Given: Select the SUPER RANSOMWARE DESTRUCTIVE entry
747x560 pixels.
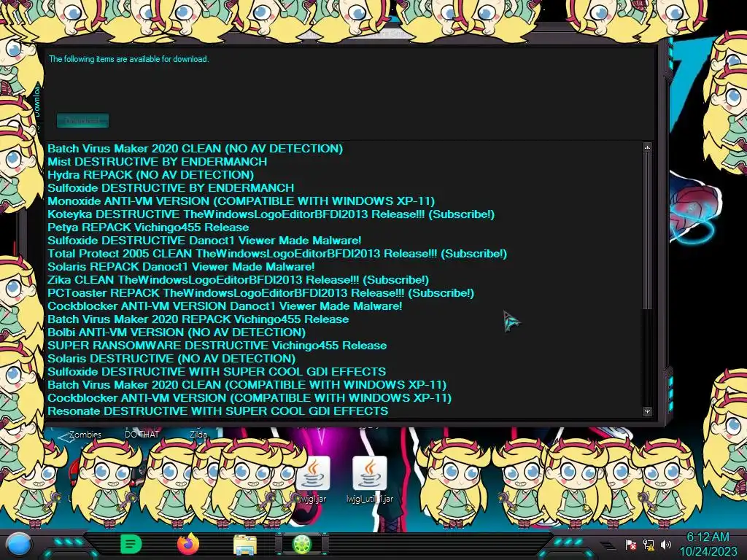Looking at the screenshot, I should click(x=217, y=346).
